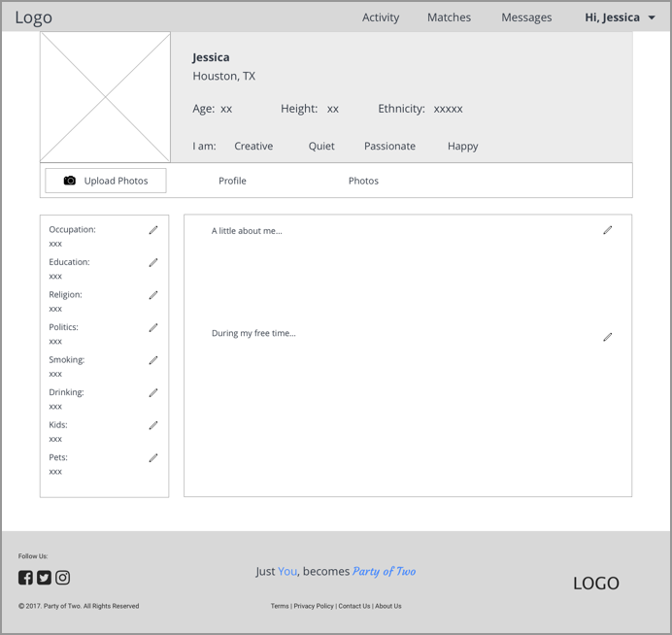The image size is (672, 635).
Task: Open the Twitter icon in the footer
Action: pos(44,578)
